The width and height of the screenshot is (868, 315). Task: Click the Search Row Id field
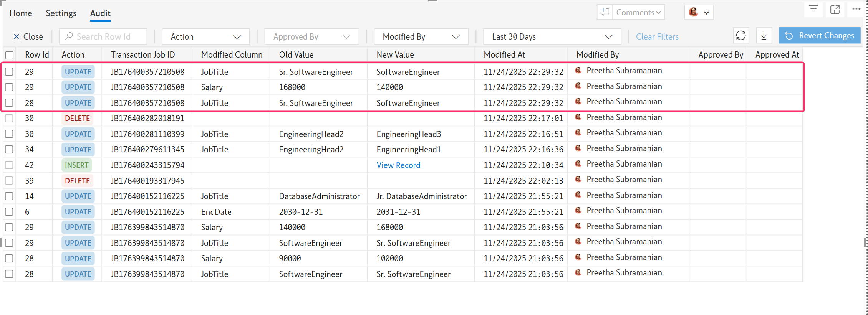[104, 37]
